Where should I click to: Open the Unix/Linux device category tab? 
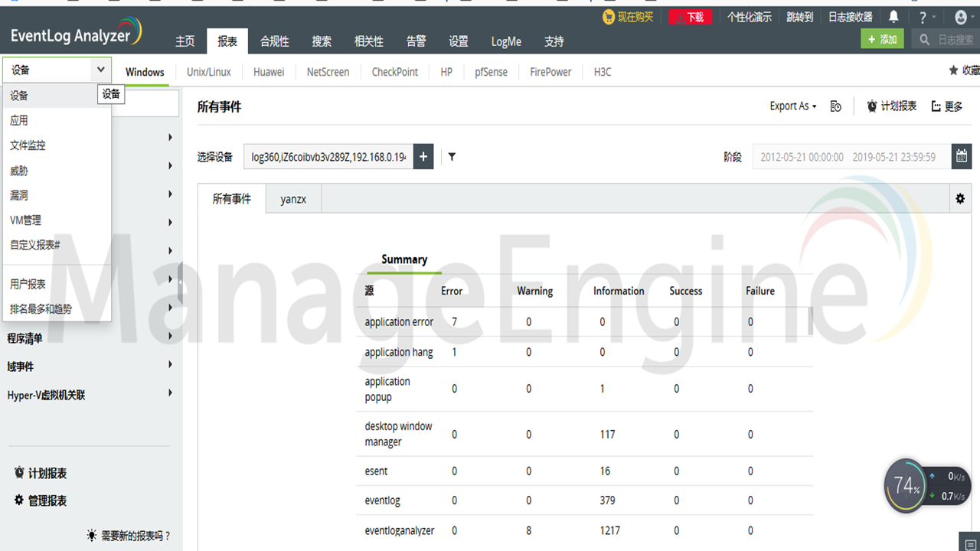208,71
